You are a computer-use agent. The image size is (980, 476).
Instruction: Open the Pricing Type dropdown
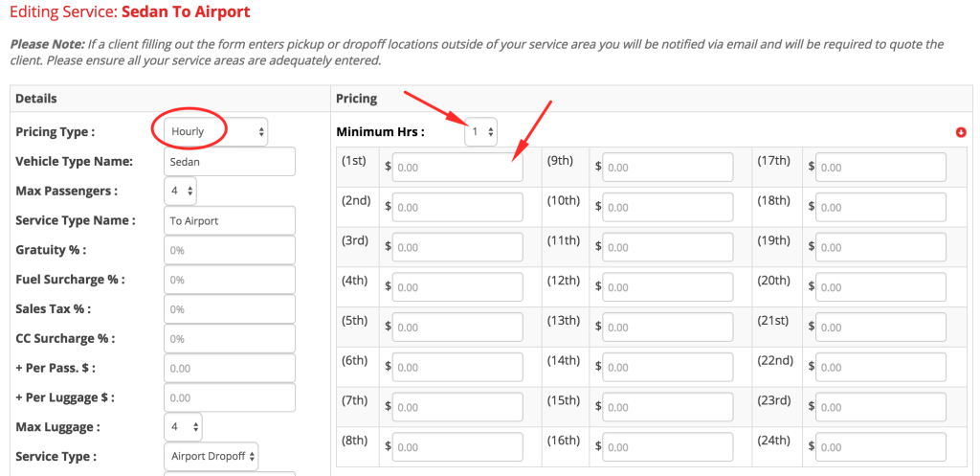coord(215,132)
